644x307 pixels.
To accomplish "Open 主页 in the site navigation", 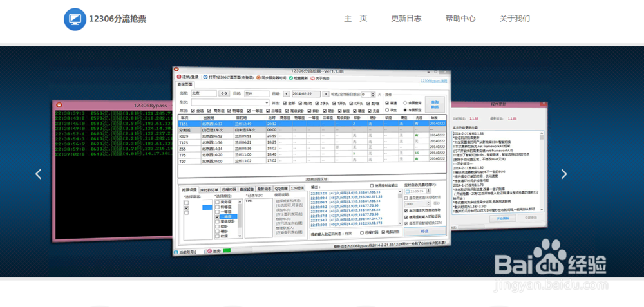I will (355, 19).
